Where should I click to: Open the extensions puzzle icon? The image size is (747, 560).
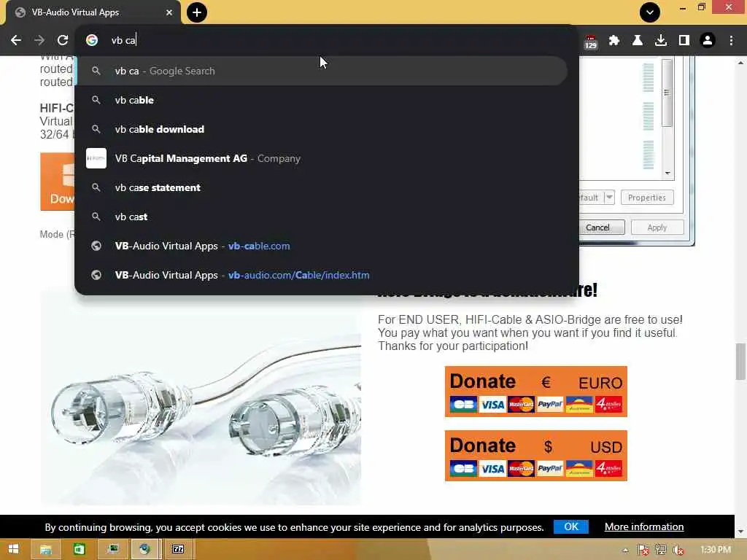[614, 41]
